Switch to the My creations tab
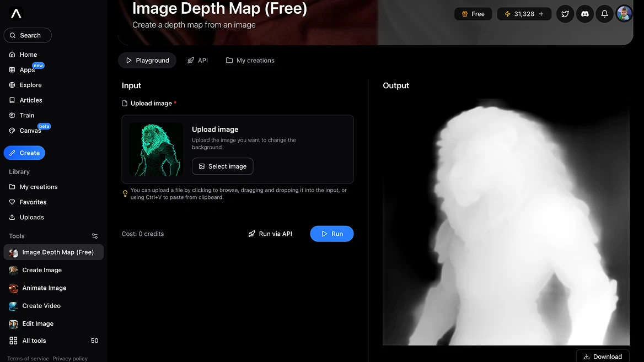This screenshot has height=362, width=644. click(250, 61)
